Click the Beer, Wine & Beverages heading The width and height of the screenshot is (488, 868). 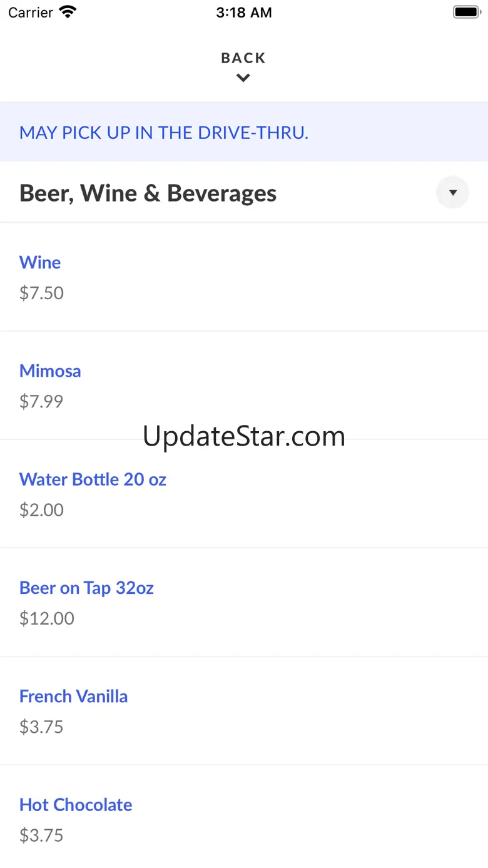[x=148, y=193]
